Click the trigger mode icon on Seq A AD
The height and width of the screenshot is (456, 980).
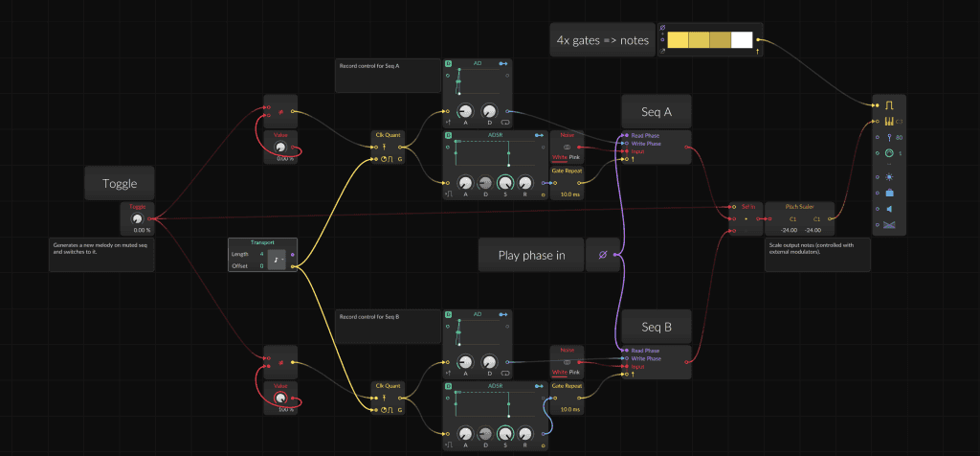(x=449, y=123)
